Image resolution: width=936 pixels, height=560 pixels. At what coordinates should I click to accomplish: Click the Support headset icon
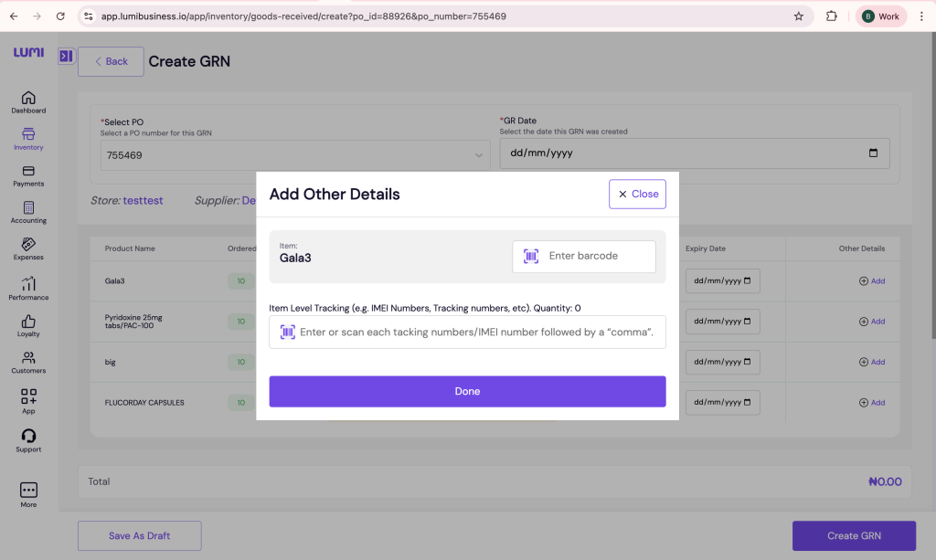(x=28, y=439)
